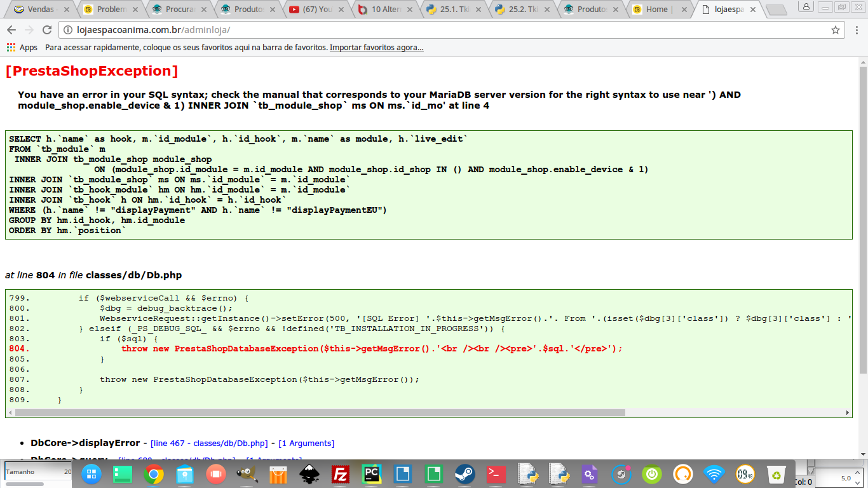Click the Wi-Fi icon in the dock
The height and width of the screenshot is (488, 868).
tap(714, 474)
